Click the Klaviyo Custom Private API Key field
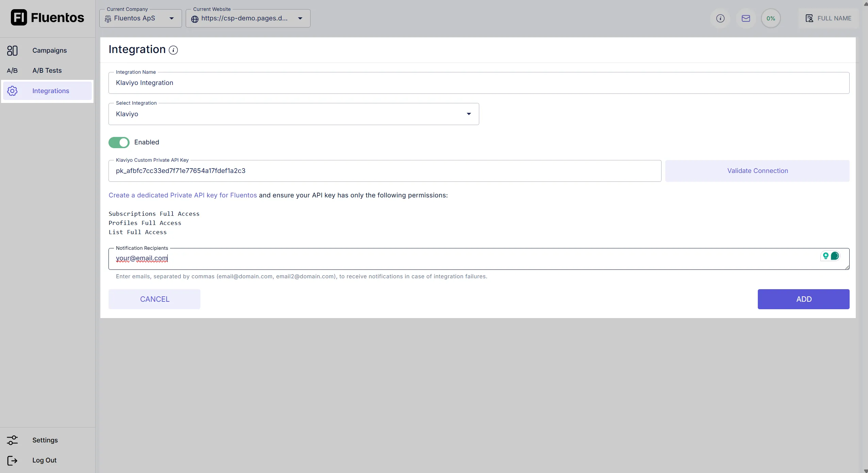 click(385, 171)
